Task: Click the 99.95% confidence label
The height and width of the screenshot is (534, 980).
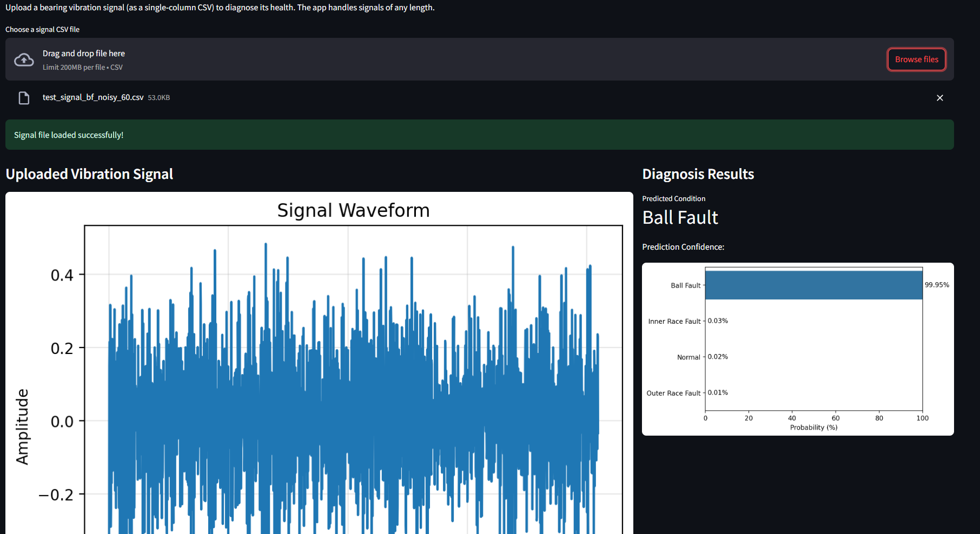Action: pos(936,285)
